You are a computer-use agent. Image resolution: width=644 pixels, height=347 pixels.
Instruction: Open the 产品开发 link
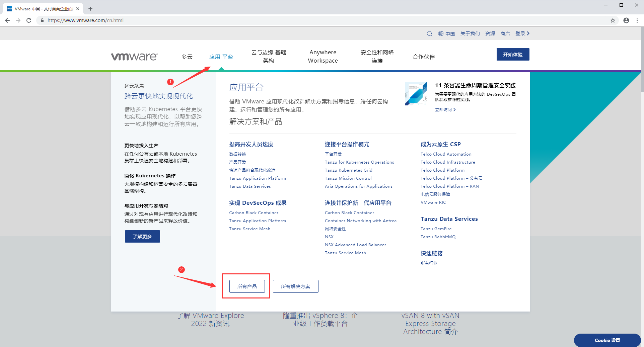point(237,162)
